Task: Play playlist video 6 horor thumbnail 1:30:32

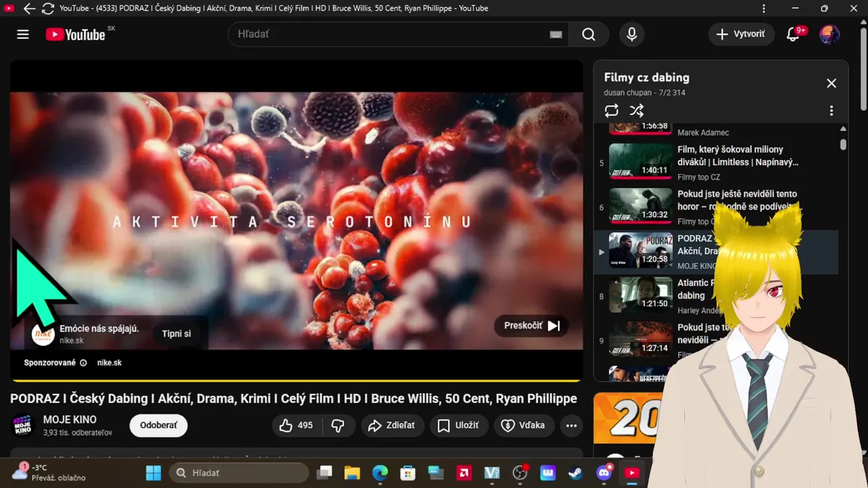Action: (640, 205)
